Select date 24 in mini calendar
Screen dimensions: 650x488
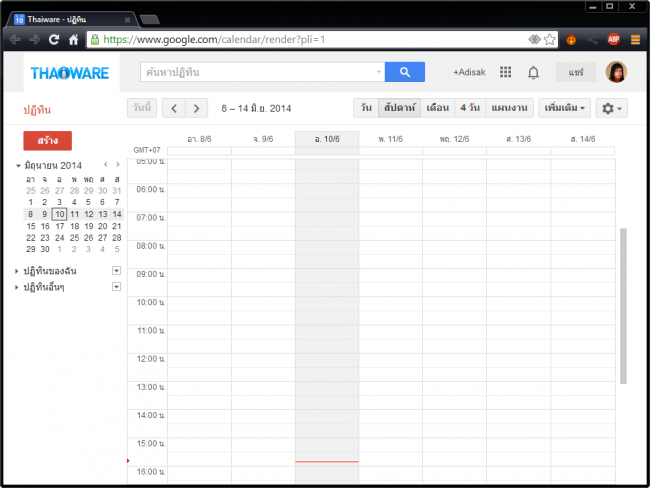[60, 238]
